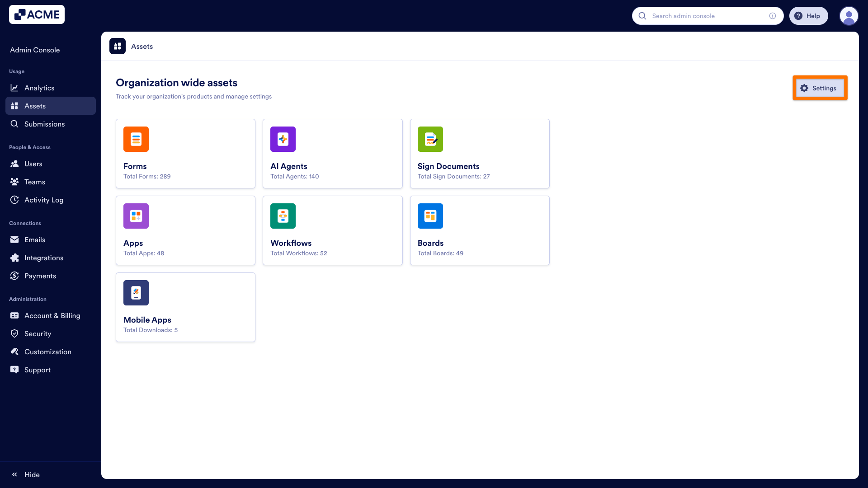Open the green Sign Documents icon

click(430, 139)
